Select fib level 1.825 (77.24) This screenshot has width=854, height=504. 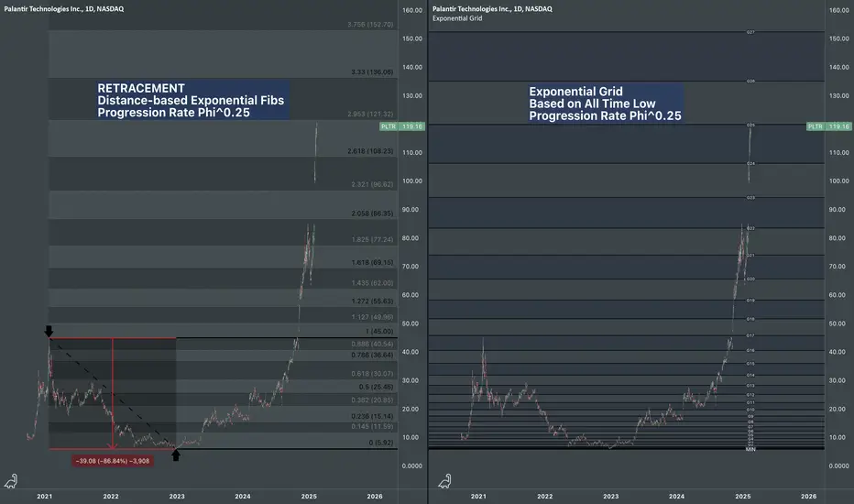[372, 240]
